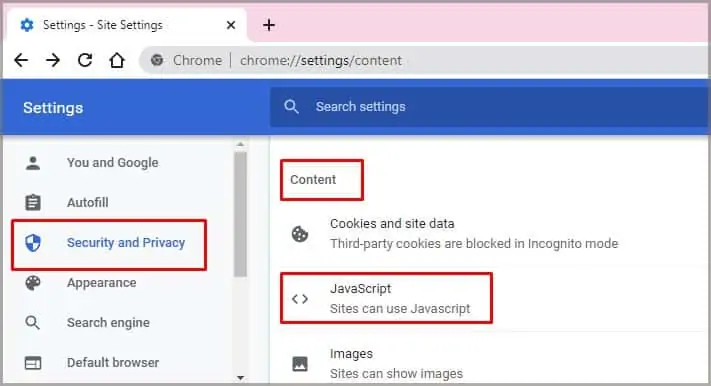Click the person icon for You and Google
The height and width of the screenshot is (386, 711).
click(x=33, y=163)
